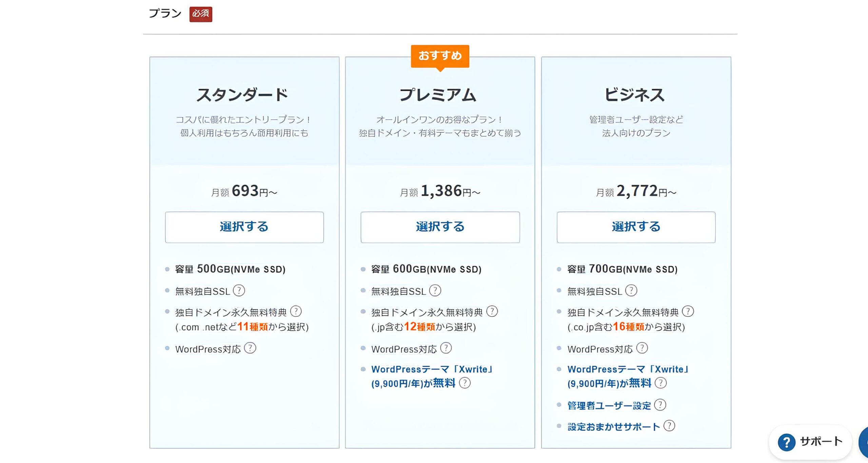Click help icon beside Standard 独自ドメイン永久無料特典
The image size is (868, 463).
coord(296,311)
